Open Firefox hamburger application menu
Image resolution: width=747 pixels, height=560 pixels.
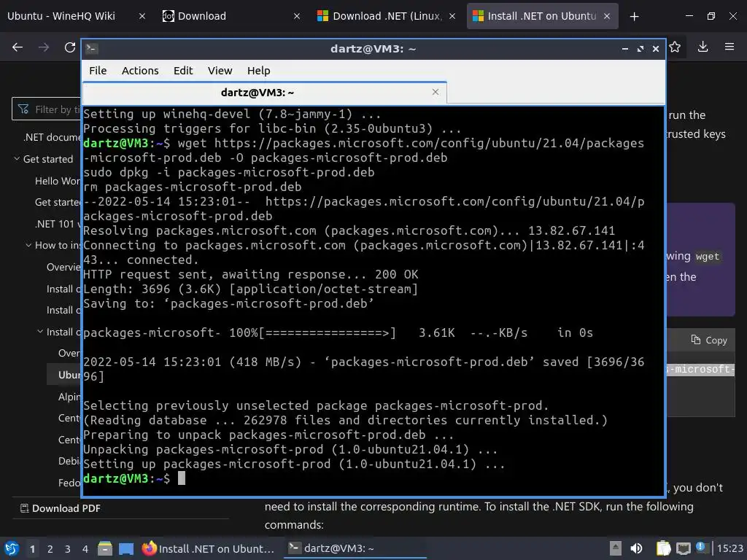click(729, 47)
